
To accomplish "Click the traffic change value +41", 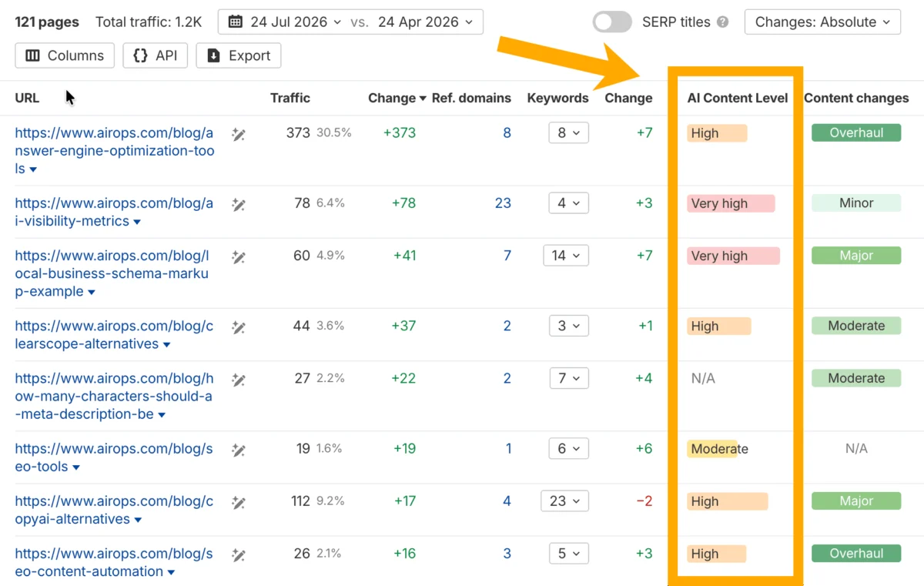I will coord(404,256).
